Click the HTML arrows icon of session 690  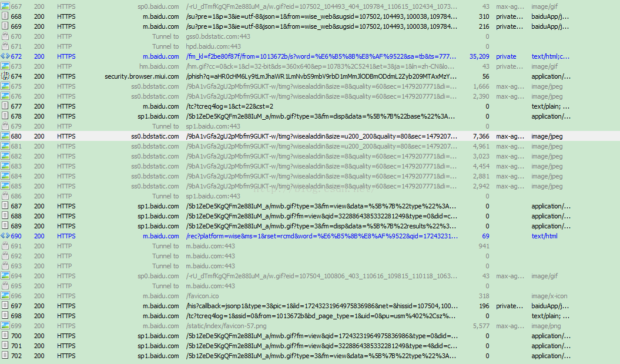click(5, 235)
